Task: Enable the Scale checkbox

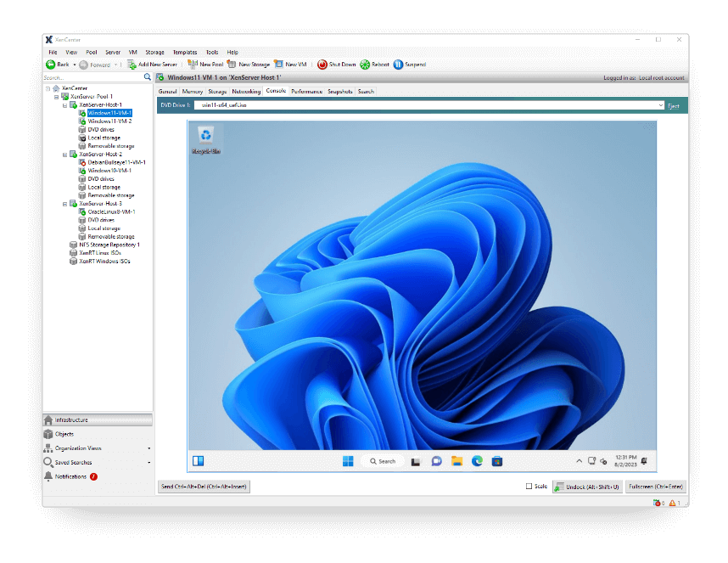Action: 529,487
